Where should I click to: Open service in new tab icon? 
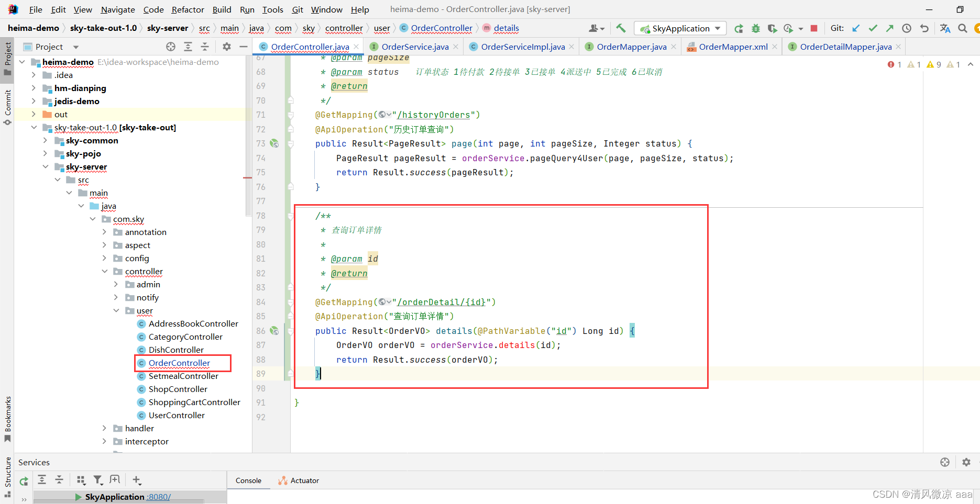click(x=115, y=479)
